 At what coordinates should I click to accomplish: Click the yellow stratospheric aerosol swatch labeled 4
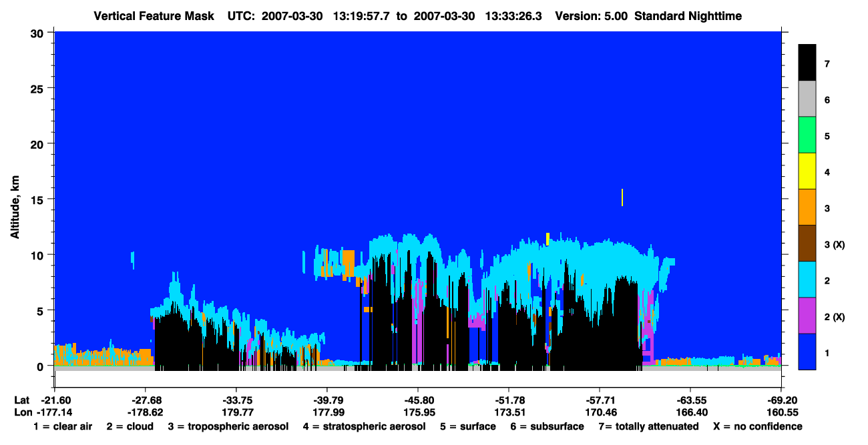point(807,171)
